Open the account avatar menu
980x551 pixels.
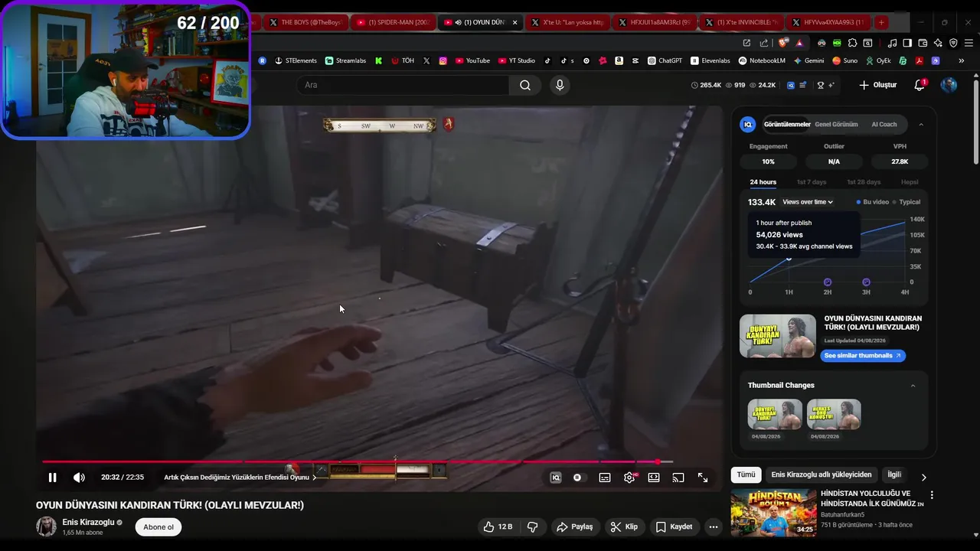(x=949, y=85)
